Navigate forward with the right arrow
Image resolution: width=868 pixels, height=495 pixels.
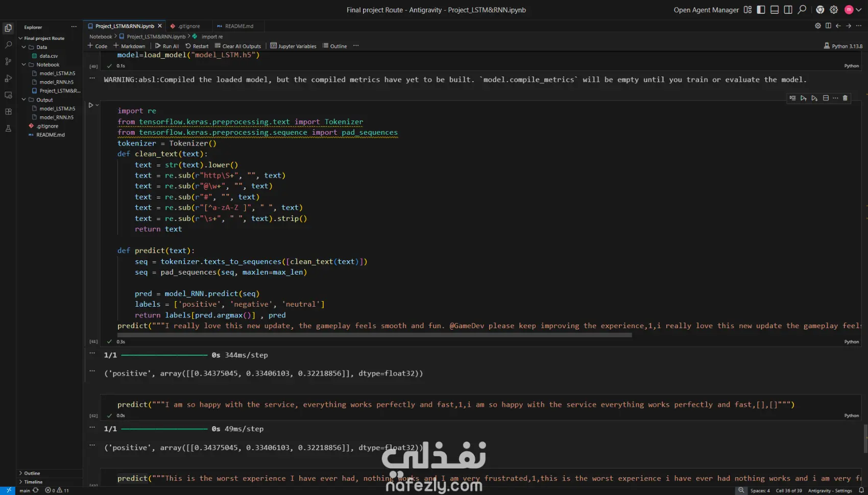[849, 26]
